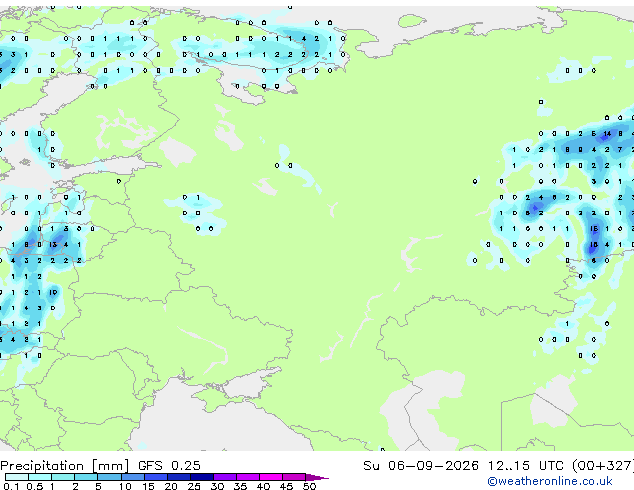Click the 'Su 06-09-2026' date text
Image resolution: width=634 pixels, height=490 pixels.
[x=421, y=466]
